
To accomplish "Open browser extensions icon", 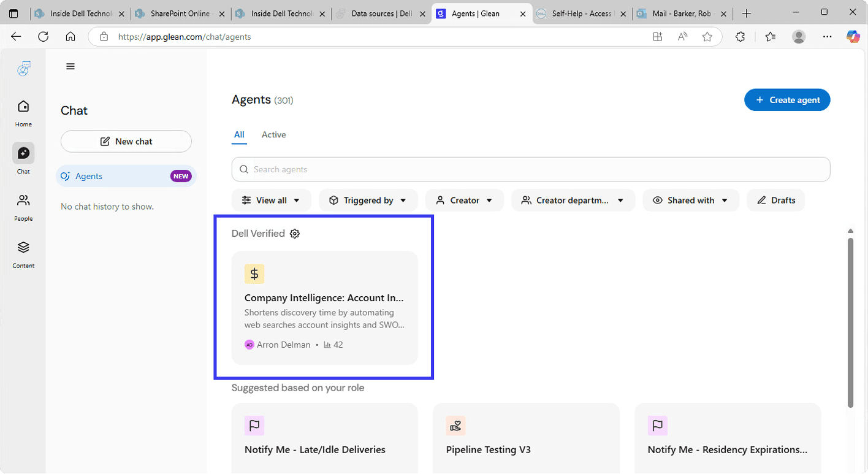I will coord(740,37).
